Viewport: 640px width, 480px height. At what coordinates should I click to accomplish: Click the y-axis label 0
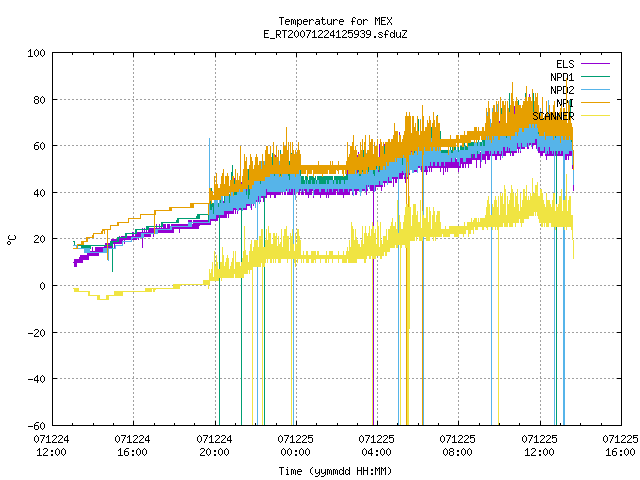tap(42, 286)
